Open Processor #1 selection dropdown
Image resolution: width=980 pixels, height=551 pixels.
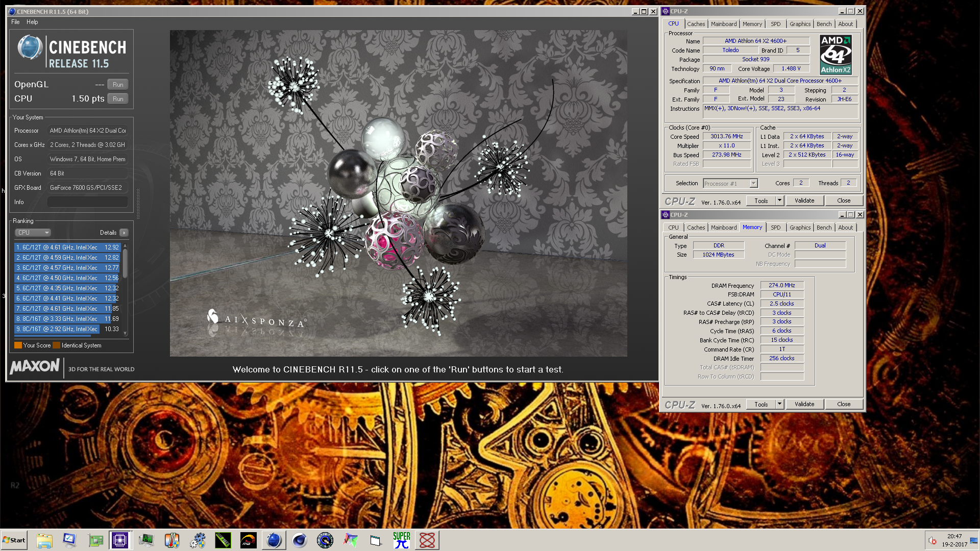click(x=730, y=184)
